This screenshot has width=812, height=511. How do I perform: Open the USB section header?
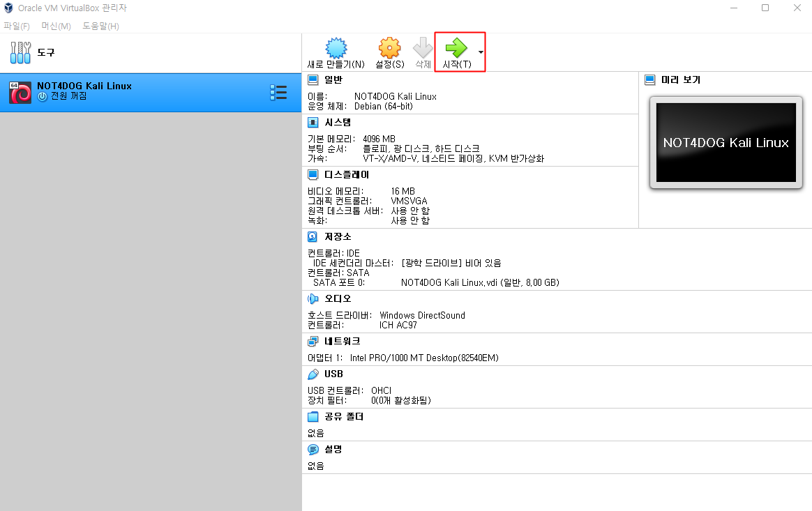pyautogui.click(x=333, y=374)
